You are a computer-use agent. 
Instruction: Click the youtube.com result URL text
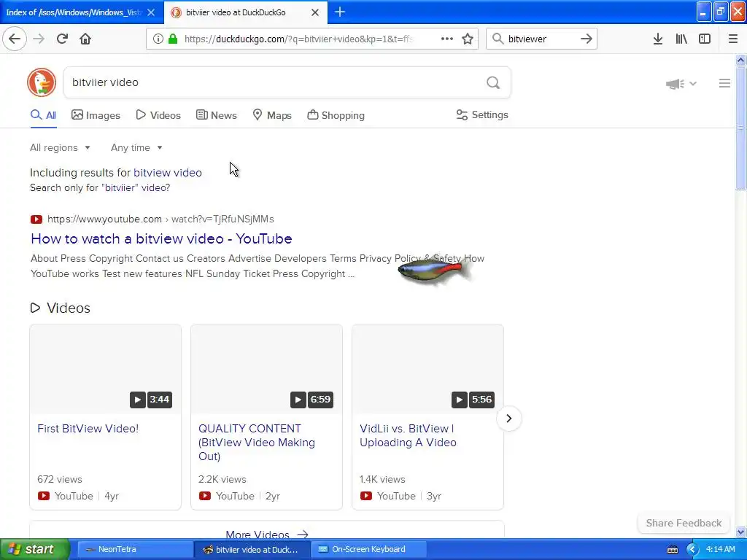tap(160, 219)
